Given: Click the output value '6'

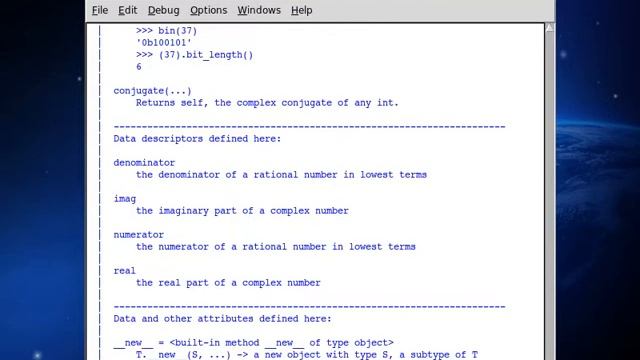Looking at the screenshot, I should pos(139,67).
